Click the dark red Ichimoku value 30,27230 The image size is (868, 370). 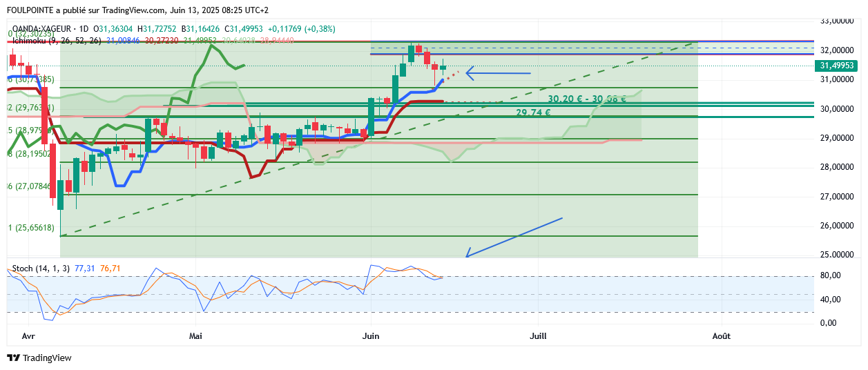pyautogui.click(x=162, y=41)
